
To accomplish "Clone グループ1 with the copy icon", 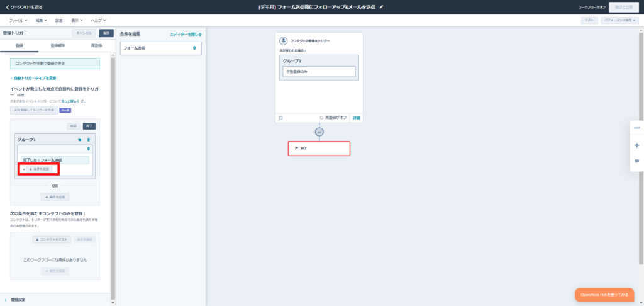I will click(x=80, y=140).
